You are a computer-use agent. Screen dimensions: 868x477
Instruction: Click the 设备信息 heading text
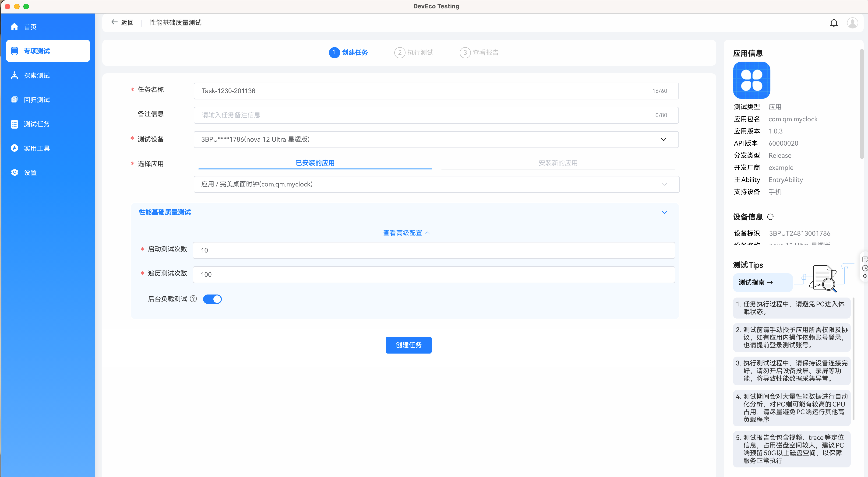(x=748, y=217)
